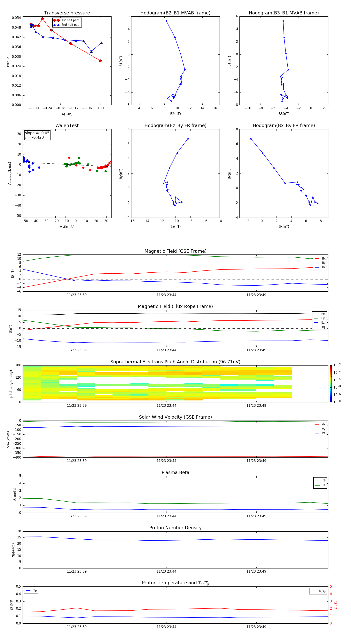Click the 'Transverse pressure' plot title

tap(67, 13)
